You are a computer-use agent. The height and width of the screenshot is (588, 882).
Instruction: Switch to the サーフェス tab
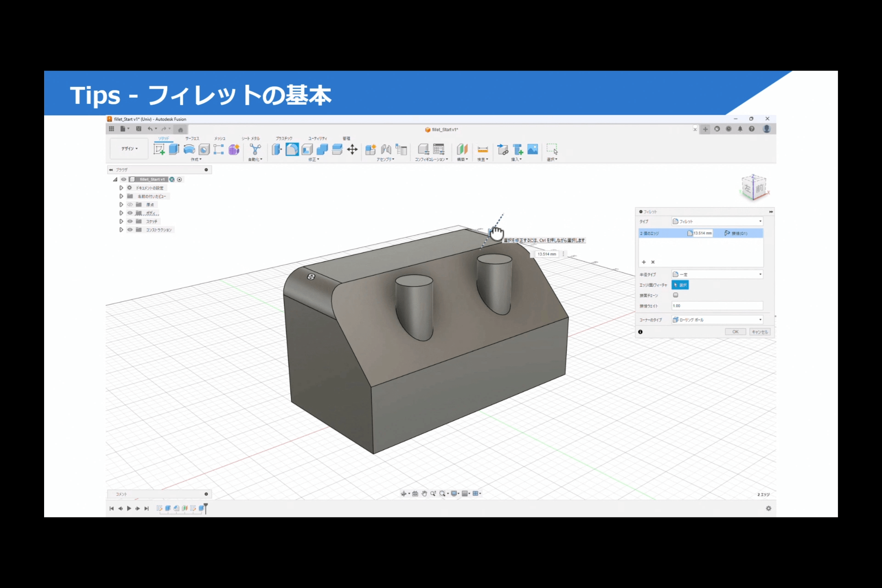click(192, 138)
